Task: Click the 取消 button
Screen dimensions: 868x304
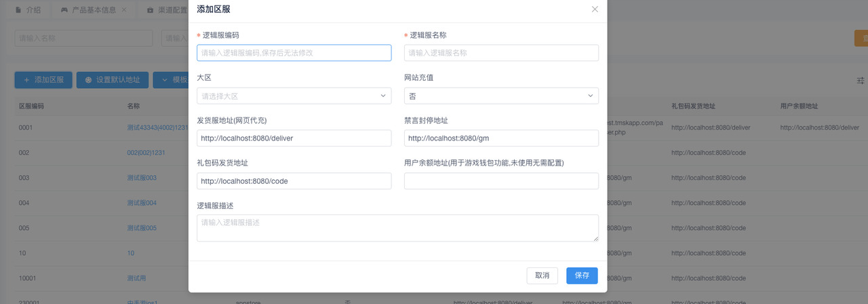Action: pos(542,275)
